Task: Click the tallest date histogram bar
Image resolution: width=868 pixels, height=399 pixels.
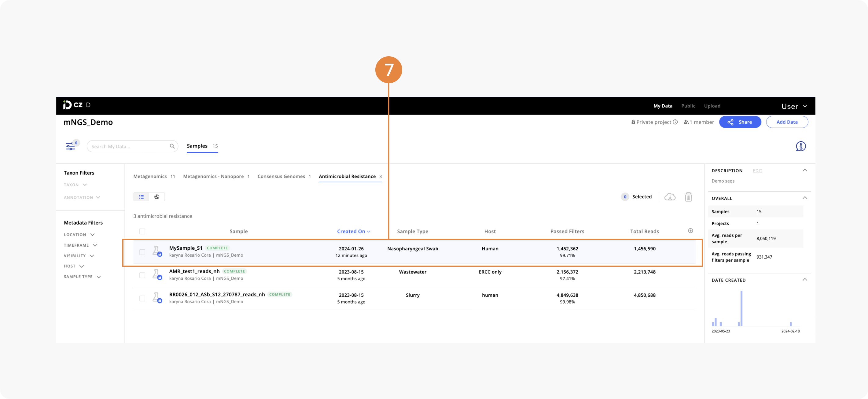Action: point(741,308)
